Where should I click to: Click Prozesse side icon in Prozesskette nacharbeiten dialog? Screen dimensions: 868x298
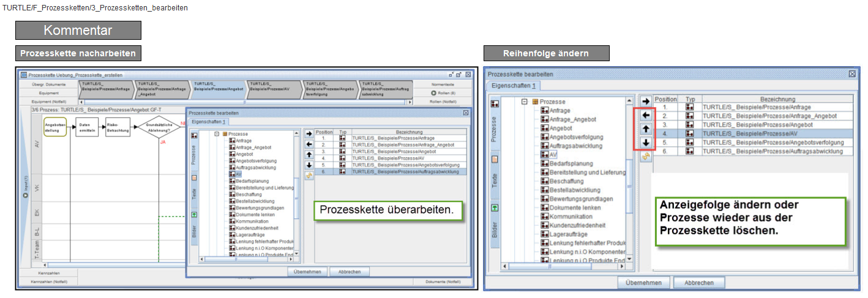(x=195, y=136)
